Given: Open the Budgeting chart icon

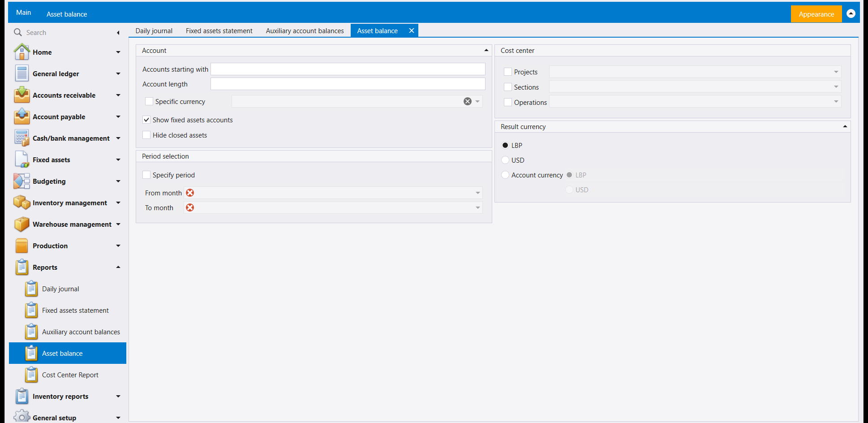Looking at the screenshot, I should point(21,181).
